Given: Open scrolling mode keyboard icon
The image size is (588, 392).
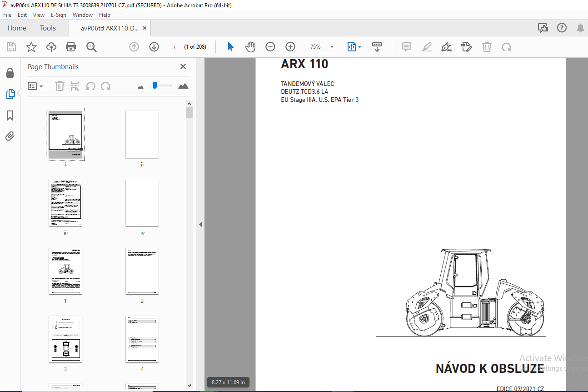Looking at the screenshot, I should 377,47.
